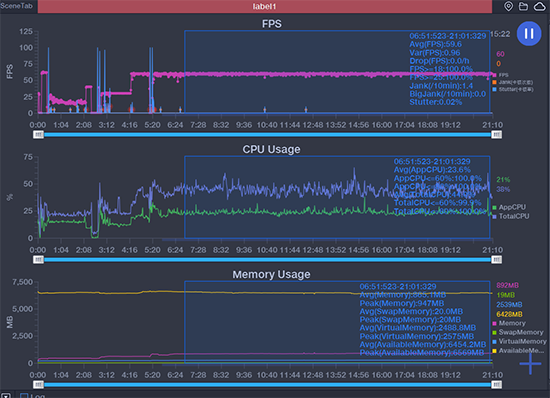Click jank marker near 10:40 in FPS chart
The height and width of the screenshot is (398, 550).
[x=265, y=109]
